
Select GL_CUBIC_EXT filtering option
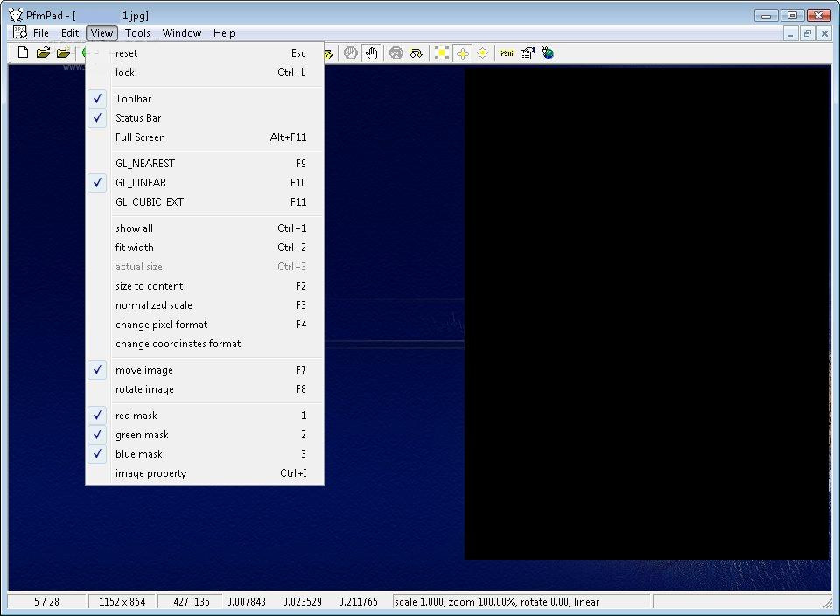pos(205,202)
